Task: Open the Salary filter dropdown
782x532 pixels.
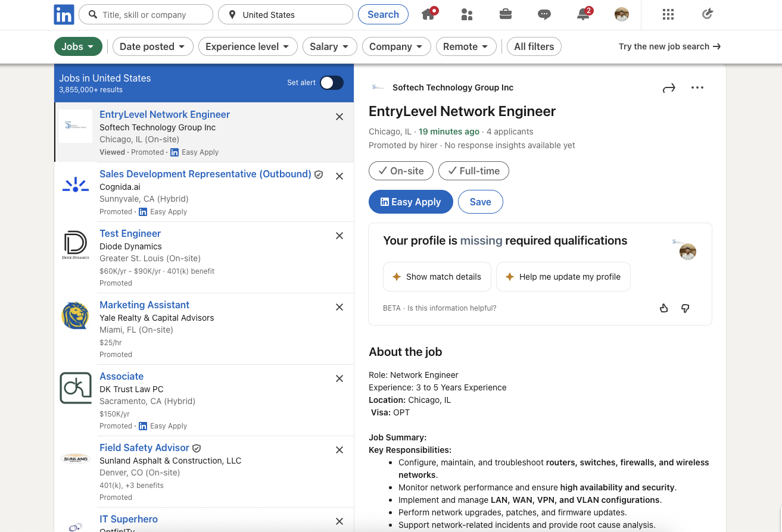Action: [329, 46]
